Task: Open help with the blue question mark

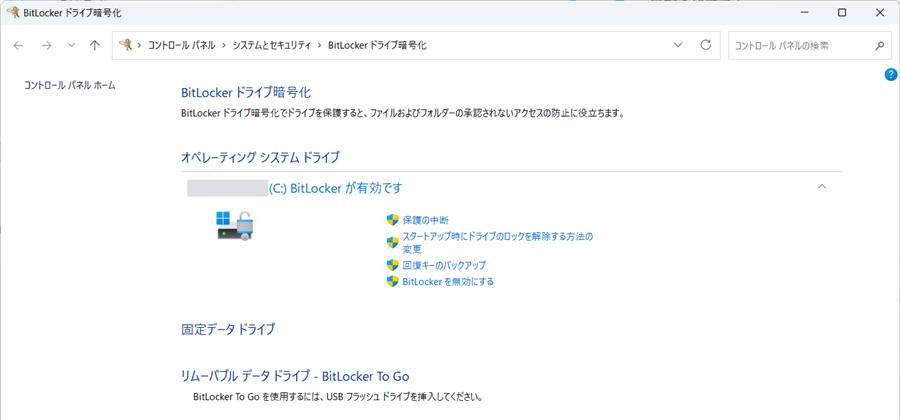Action: click(891, 75)
